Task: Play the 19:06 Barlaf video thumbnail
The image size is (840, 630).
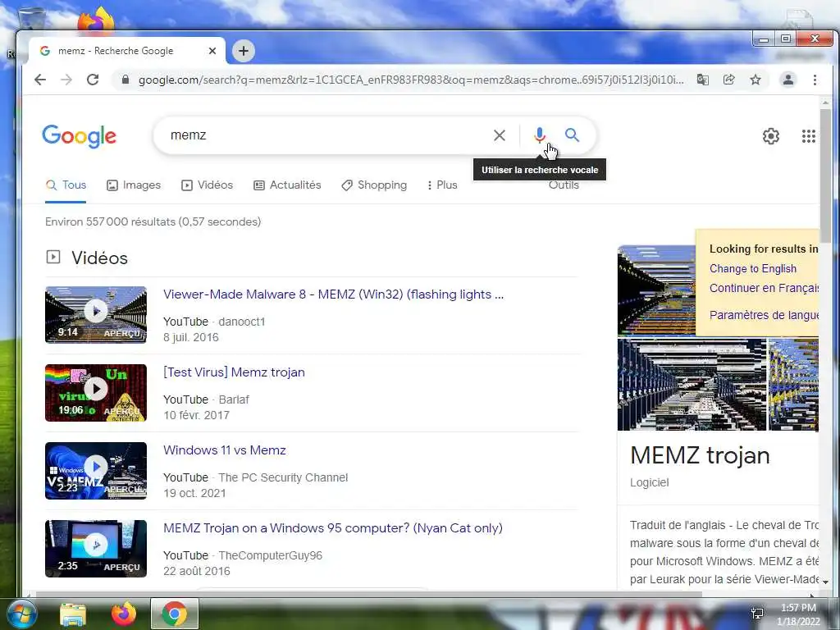Action: pyautogui.click(x=96, y=393)
